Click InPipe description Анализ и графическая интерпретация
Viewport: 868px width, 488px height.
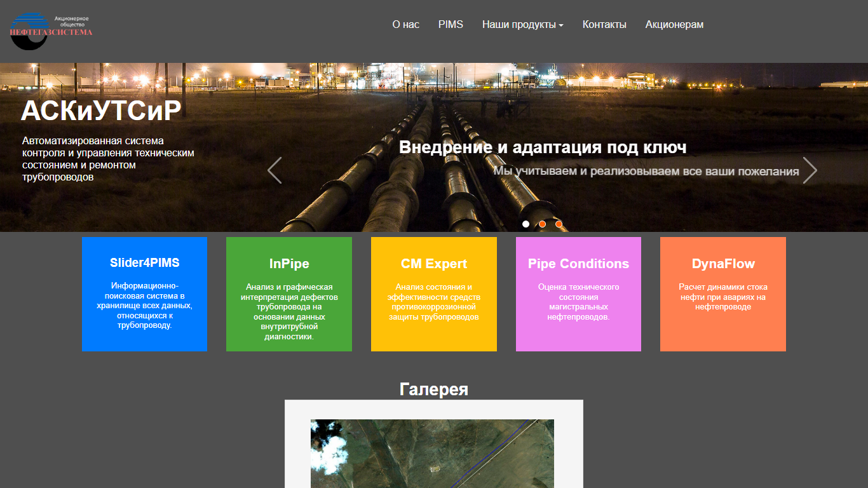click(289, 312)
